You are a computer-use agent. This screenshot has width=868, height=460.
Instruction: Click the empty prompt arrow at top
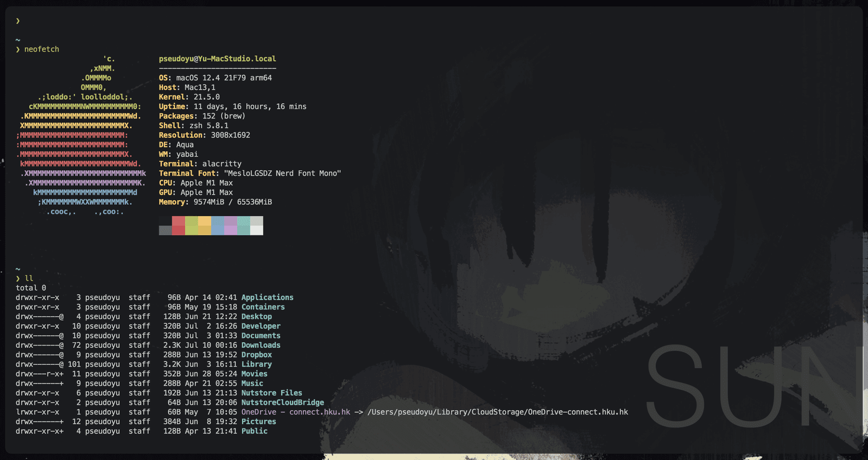point(18,21)
